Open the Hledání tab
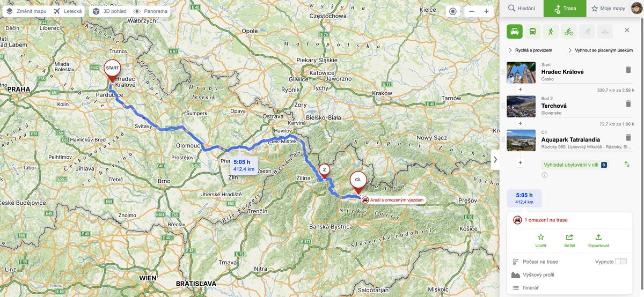 coord(522,9)
